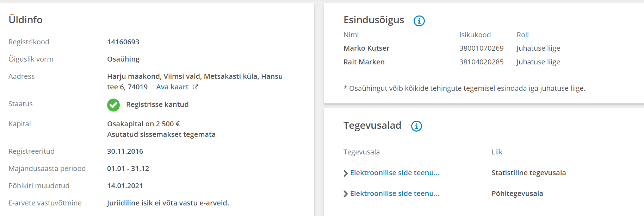This screenshot has width=644, height=216.
Task: Select board member Marko Kutser name
Action: [x=366, y=48]
